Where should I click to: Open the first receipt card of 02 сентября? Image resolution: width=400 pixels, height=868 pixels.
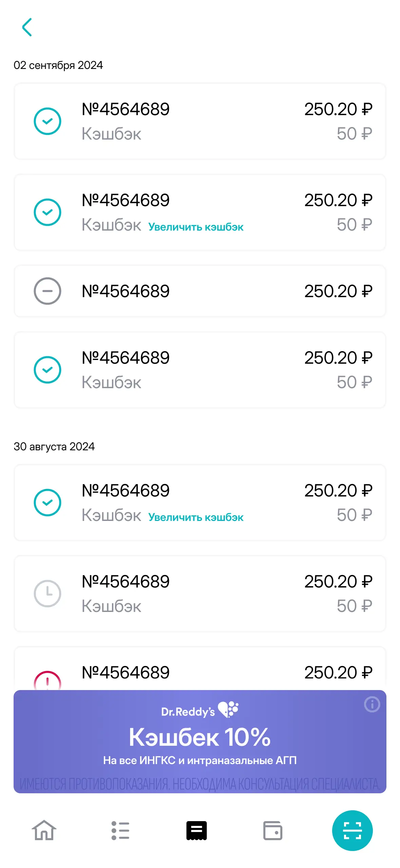coord(200,121)
